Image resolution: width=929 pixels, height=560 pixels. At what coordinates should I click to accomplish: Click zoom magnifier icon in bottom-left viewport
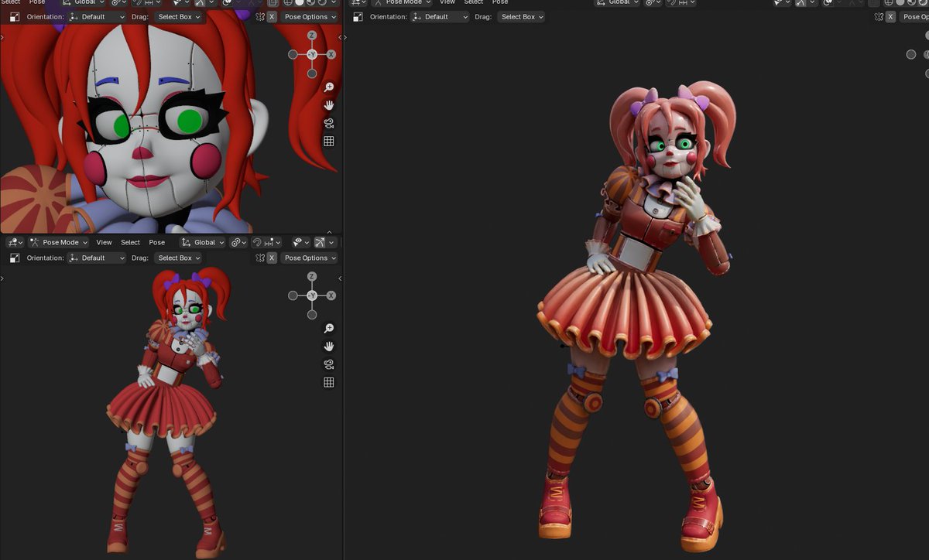[x=329, y=328]
